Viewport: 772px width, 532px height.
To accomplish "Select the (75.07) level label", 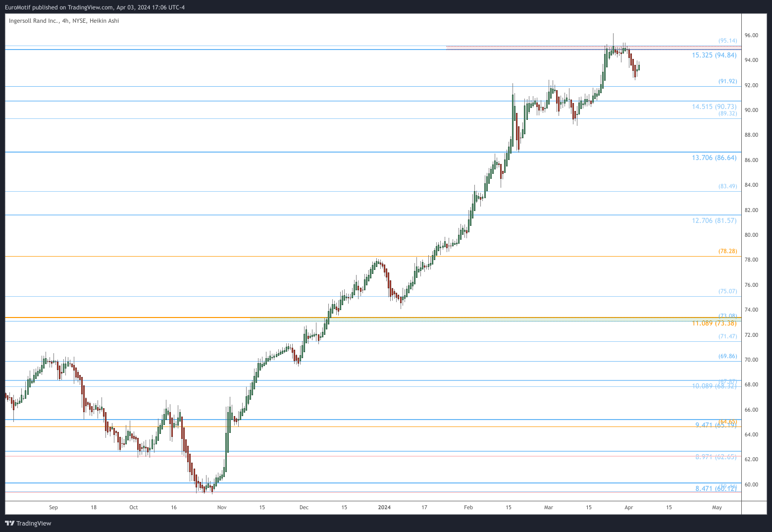I will point(727,291).
